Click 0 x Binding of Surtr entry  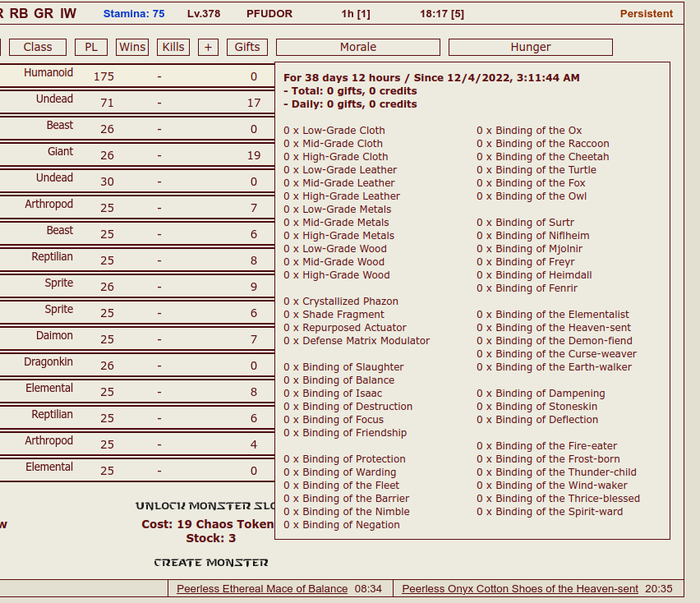tap(525, 223)
